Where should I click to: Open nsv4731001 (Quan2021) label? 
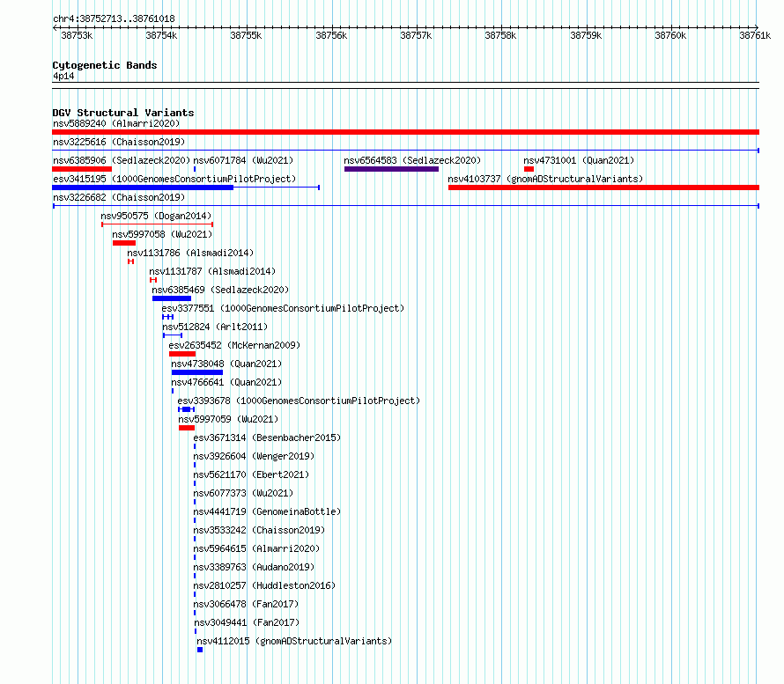point(579,160)
